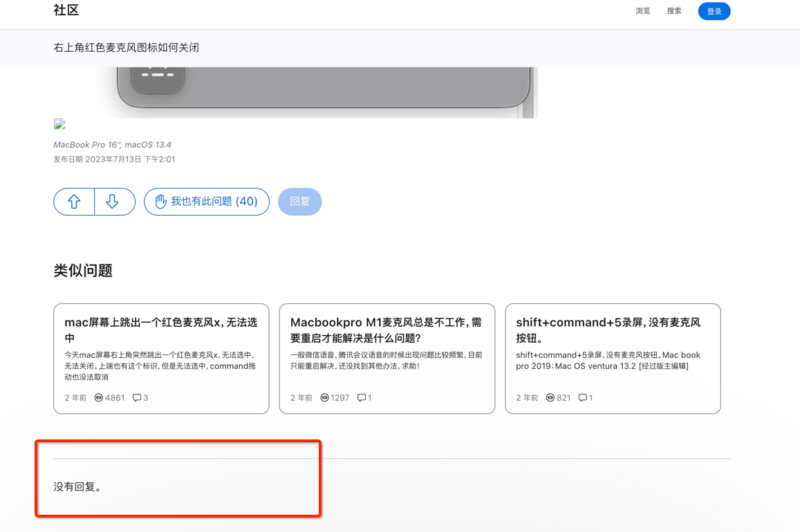The image size is (800, 532).
Task: Click the comment icon on the Macbookpro M1 card
Action: 362,398
